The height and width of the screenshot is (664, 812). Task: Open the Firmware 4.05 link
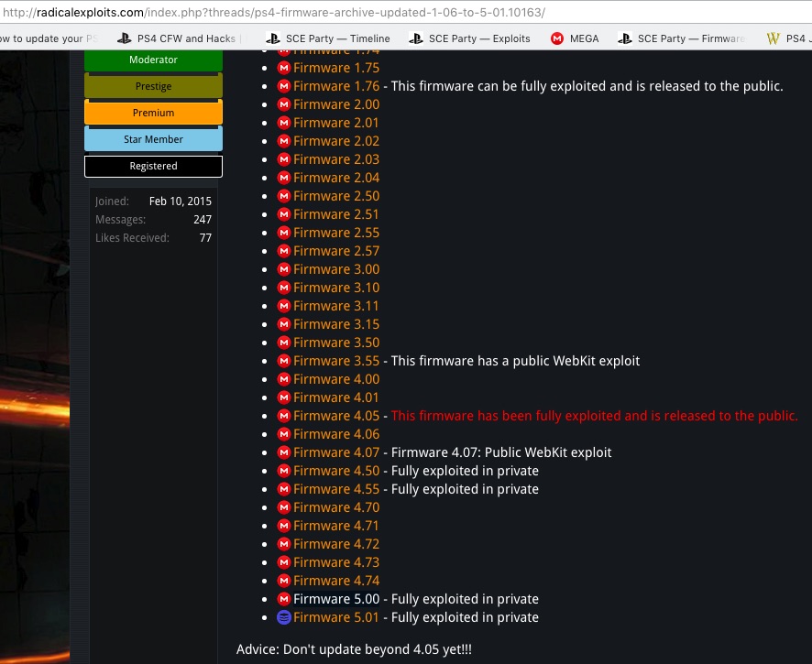point(336,416)
